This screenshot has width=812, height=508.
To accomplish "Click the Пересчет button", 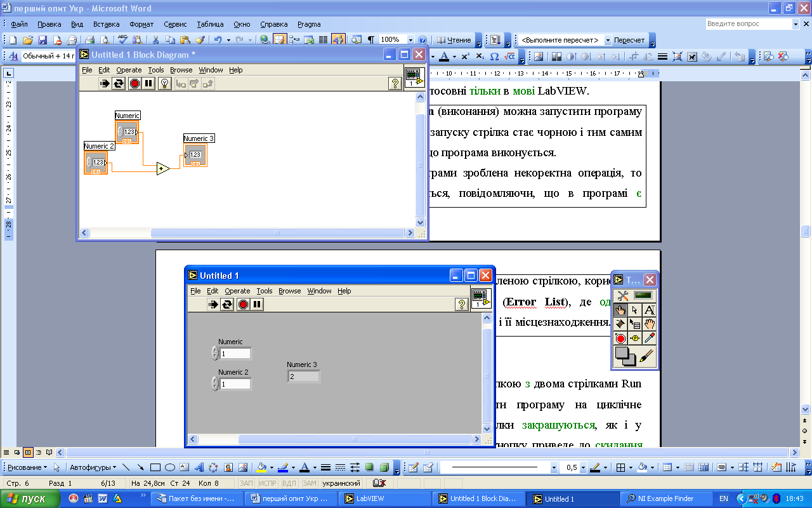I will (x=629, y=40).
